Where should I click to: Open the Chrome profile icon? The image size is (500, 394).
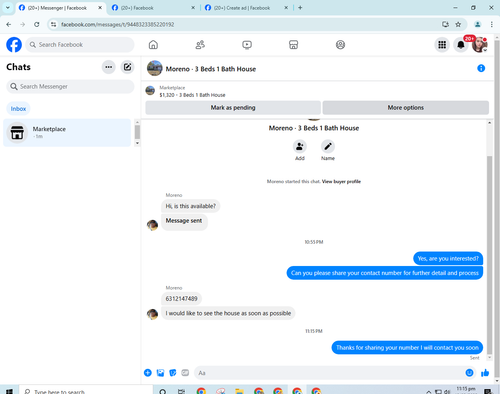pyautogui.click(x=477, y=24)
